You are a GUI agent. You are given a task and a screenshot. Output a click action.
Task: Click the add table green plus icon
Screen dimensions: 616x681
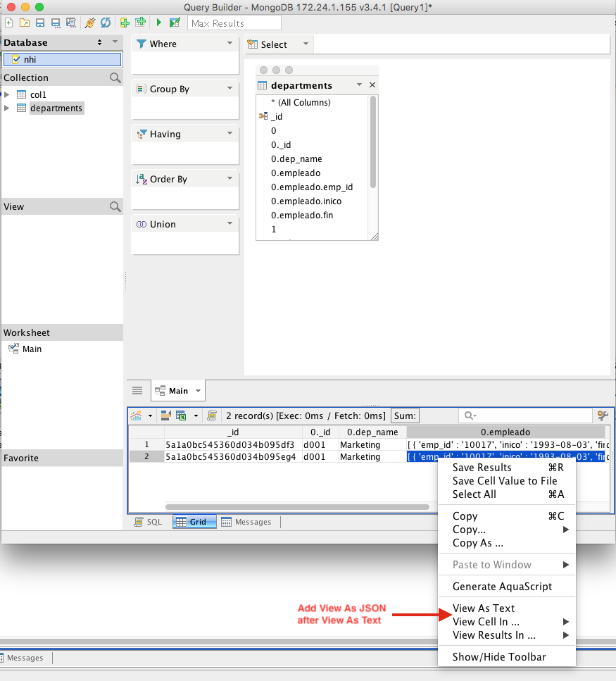tap(140, 23)
